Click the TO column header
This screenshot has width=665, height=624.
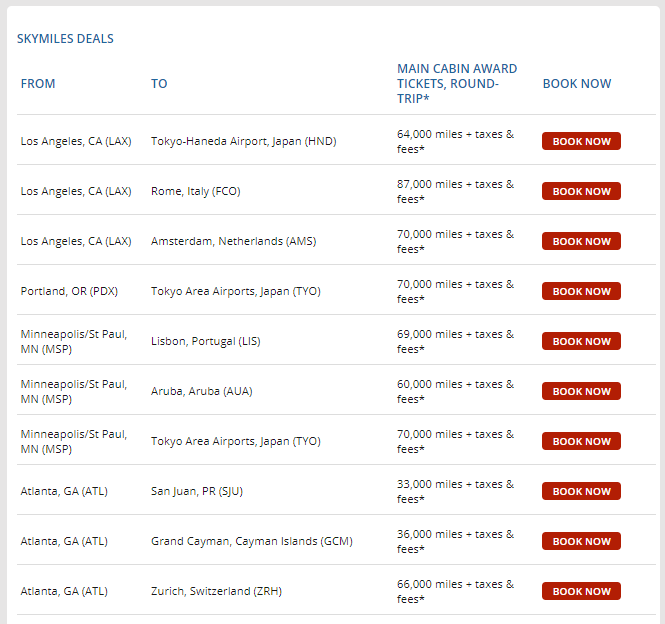pos(159,84)
